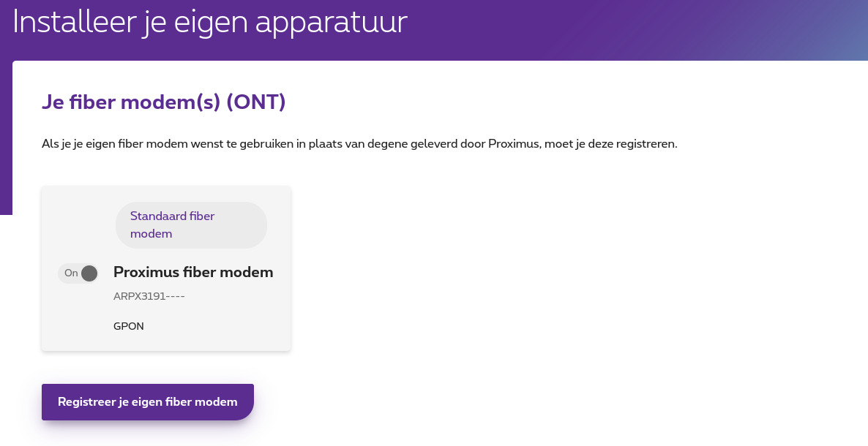Click the word "Registreer" on the purple button
Screen dimensions: 868x446
coord(86,402)
